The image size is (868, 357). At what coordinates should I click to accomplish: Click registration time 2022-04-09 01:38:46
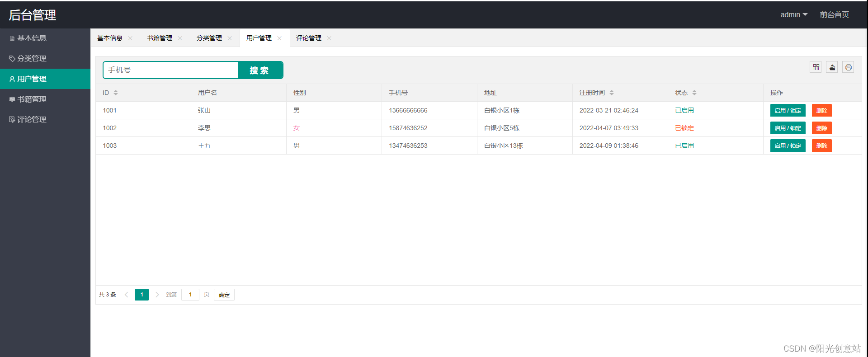pyautogui.click(x=609, y=146)
